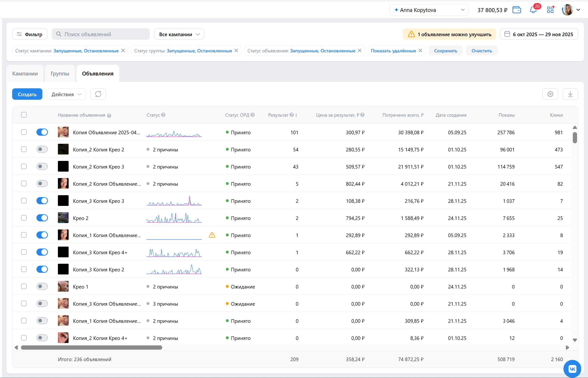Image resolution: width=588 pixels, height=378 pixels.
Task: Open the apps grid icon
Action: click(x=550, y=10)
